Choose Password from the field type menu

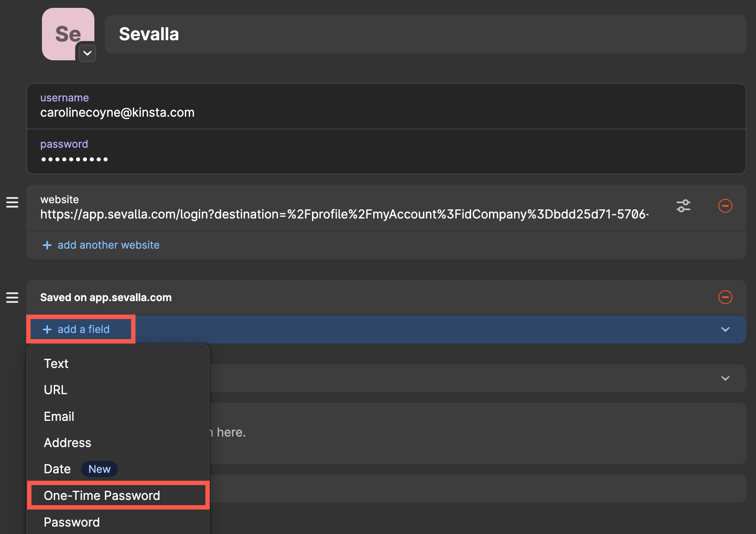118,522
